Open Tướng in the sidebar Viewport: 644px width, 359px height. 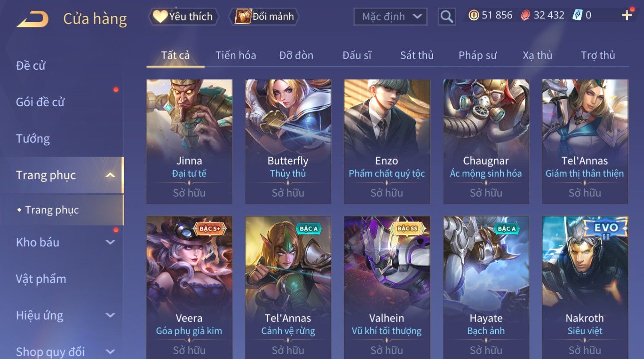pyautogui.click(x=33, y=139)
